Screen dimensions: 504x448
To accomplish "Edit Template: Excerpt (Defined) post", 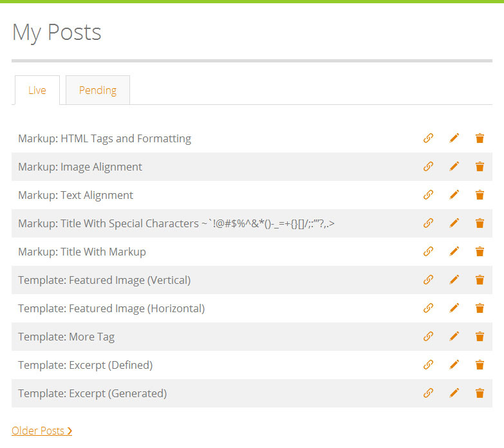I will click(x=454, y=364).
